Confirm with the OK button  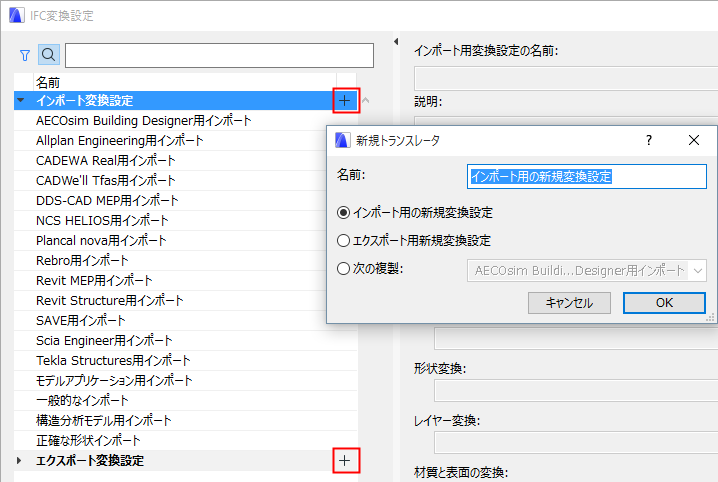(x=664, y=303)
